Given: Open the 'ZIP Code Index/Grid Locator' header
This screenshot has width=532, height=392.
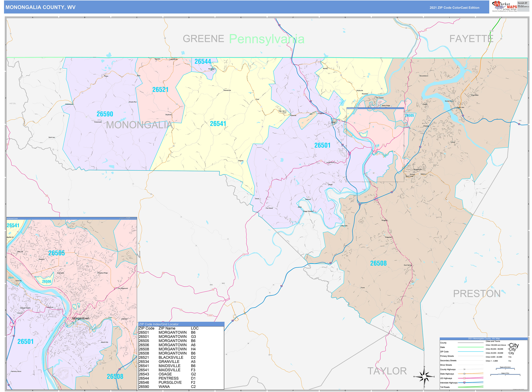Looking at the screenshot, I should [x=181, y=324].
